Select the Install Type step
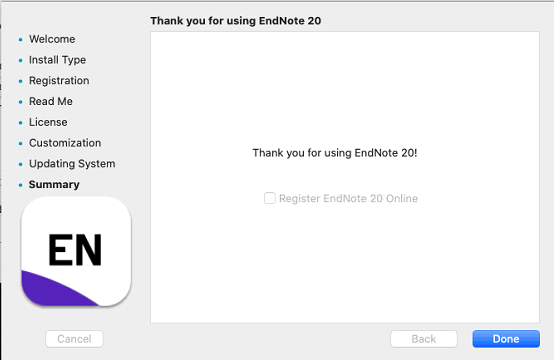Screen dimensions: 554x360 [57, 60]
